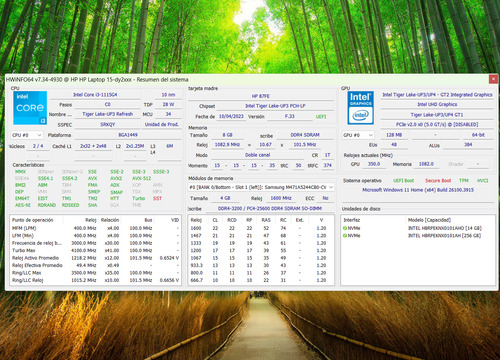Click the Turbo feature flag
Viewport: 500px width, 360px height.
click(x=139, y=198)
